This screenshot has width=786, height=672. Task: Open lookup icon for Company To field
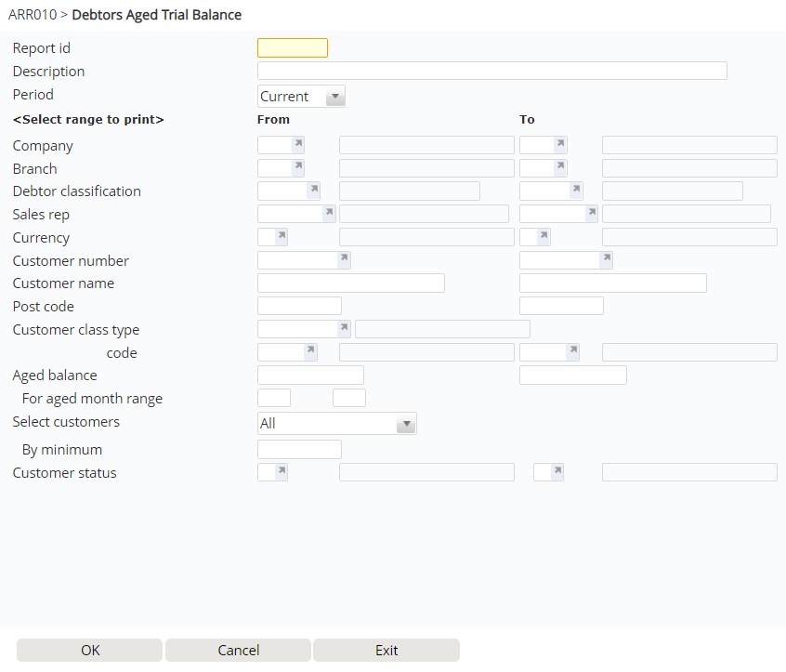click(x=560, y=145)
